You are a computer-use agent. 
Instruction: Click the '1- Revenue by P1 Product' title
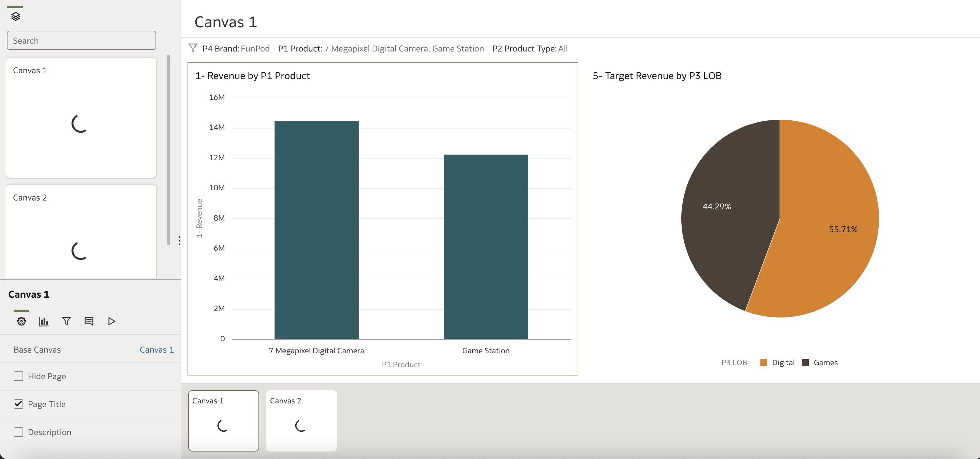pyautogui.click(x=253, y=76)
